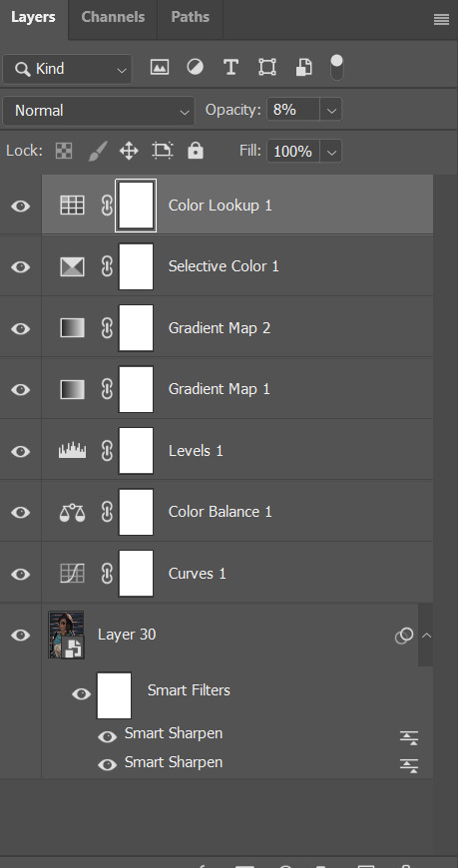
Task: Open the Opacity slider dropdown arrow
Action: coord(331,110)
